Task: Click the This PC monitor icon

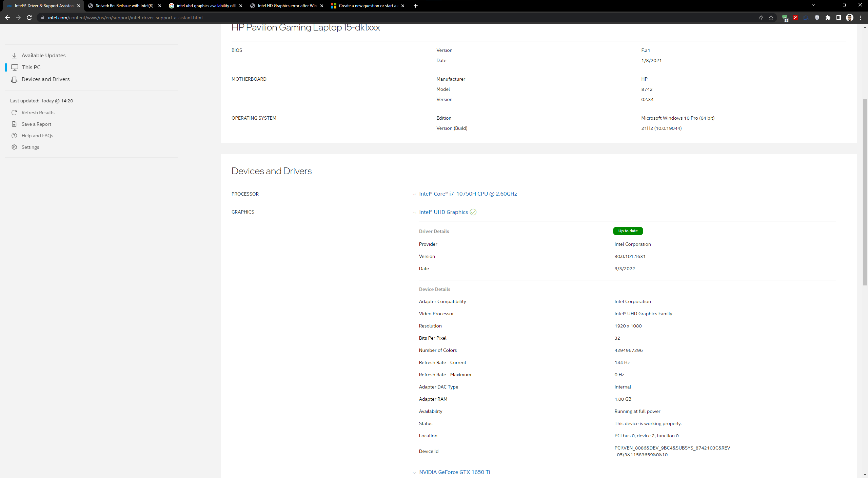Action: pos(15,67)
